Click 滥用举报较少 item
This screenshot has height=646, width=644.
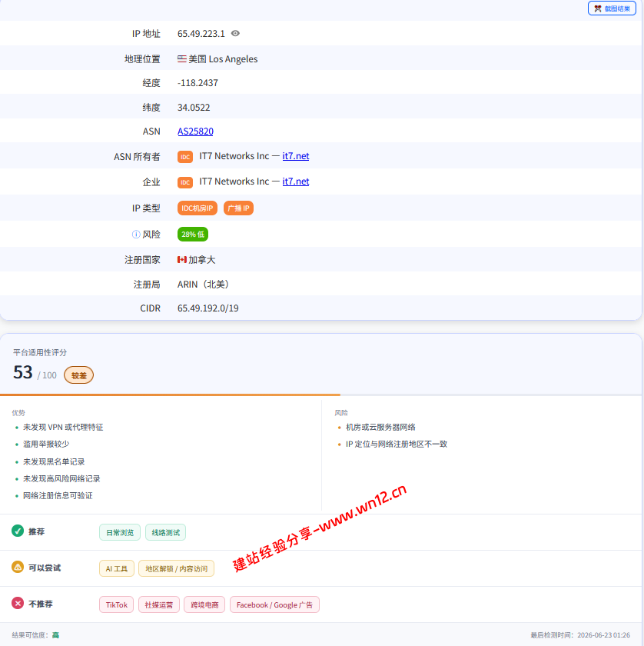46,445
